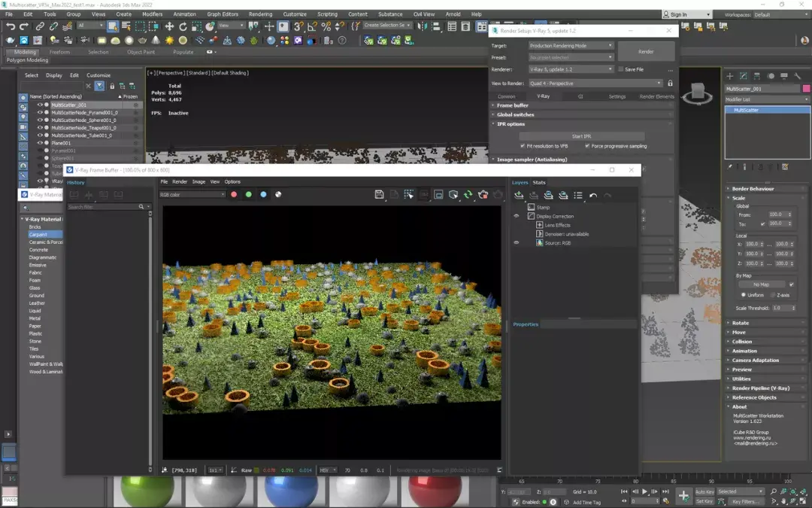This screenshot has width=812, height=508.
Task: Click the pink object color swatch
Action: 805,89
